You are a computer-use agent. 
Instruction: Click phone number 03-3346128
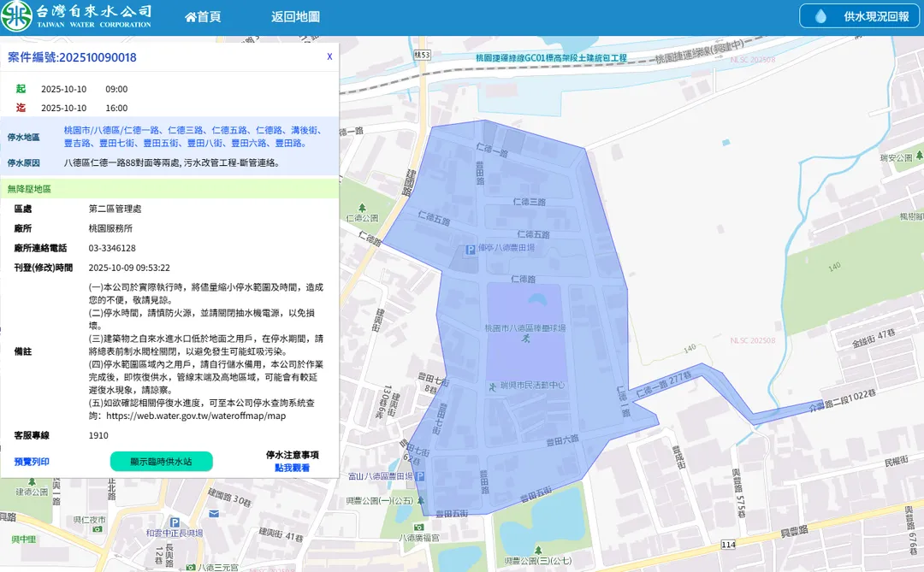(112, 249)
